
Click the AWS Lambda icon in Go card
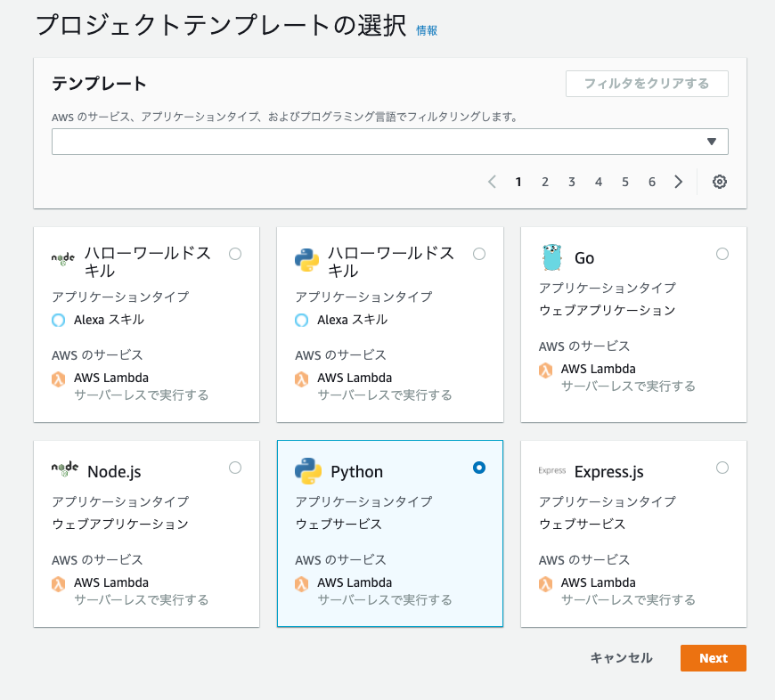[546, 370]
